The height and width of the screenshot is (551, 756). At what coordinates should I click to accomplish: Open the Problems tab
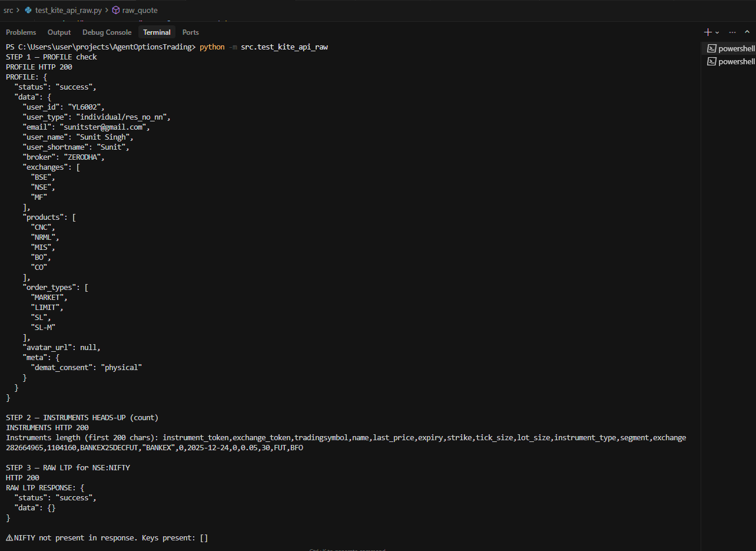(21, 32)
